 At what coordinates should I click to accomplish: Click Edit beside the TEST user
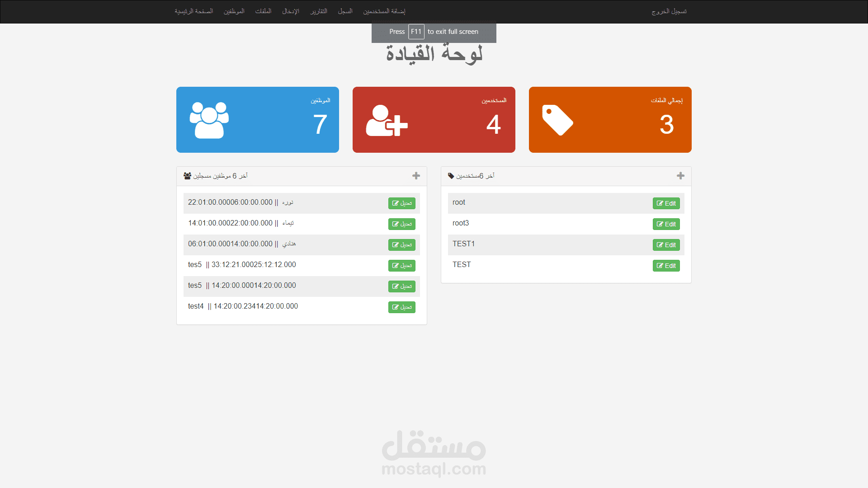[x=666, y=266]
